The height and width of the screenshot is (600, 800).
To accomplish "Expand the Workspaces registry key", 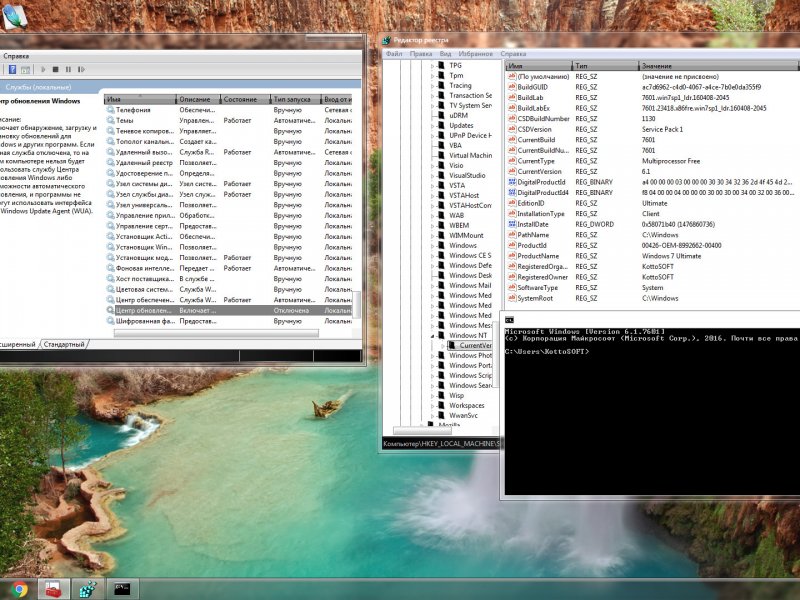I will point(433,406).
